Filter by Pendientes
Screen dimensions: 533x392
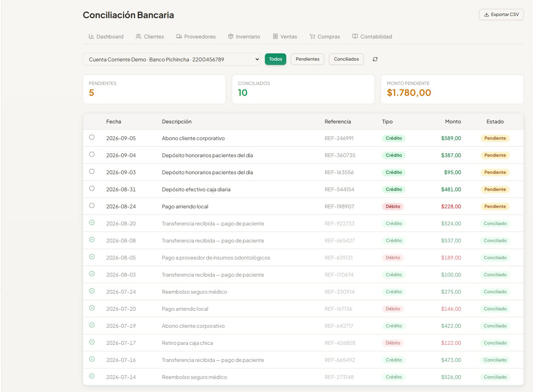(x=307, y=59)
